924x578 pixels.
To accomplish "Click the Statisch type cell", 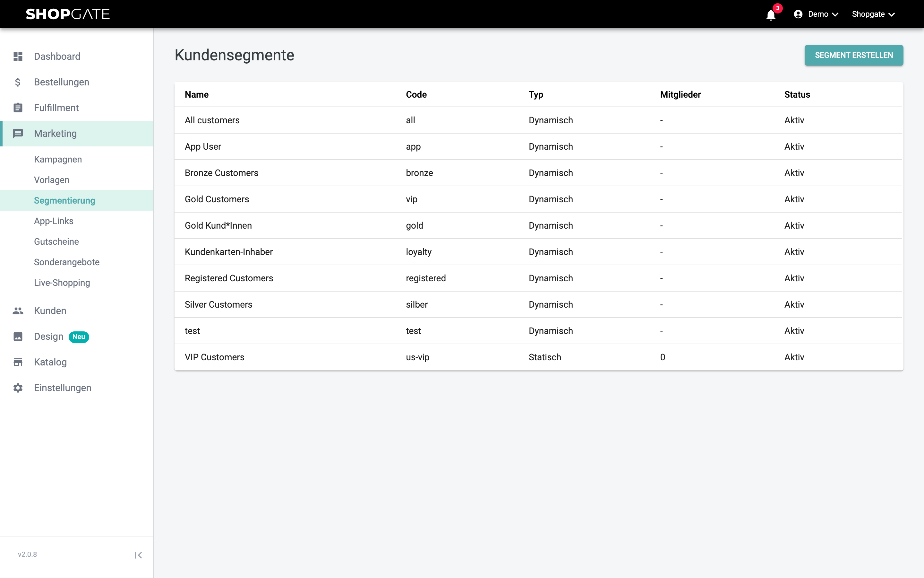I will [x=545, y=357].
